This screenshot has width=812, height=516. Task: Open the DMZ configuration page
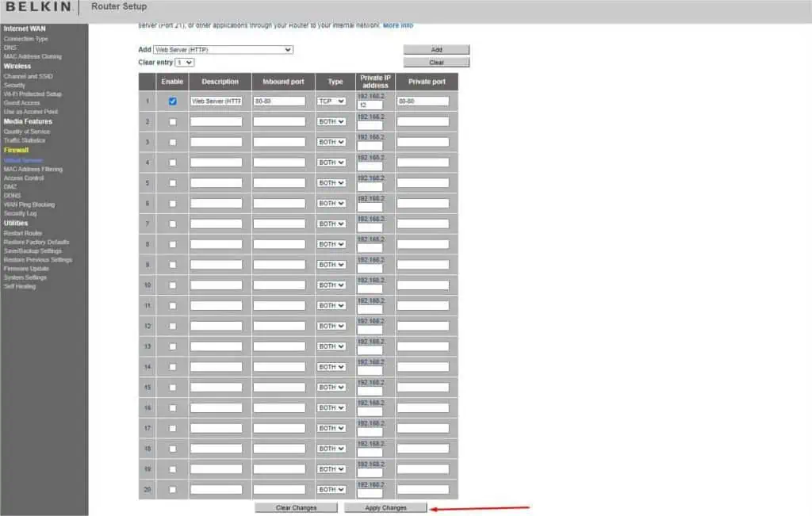[x=11, y=186]
